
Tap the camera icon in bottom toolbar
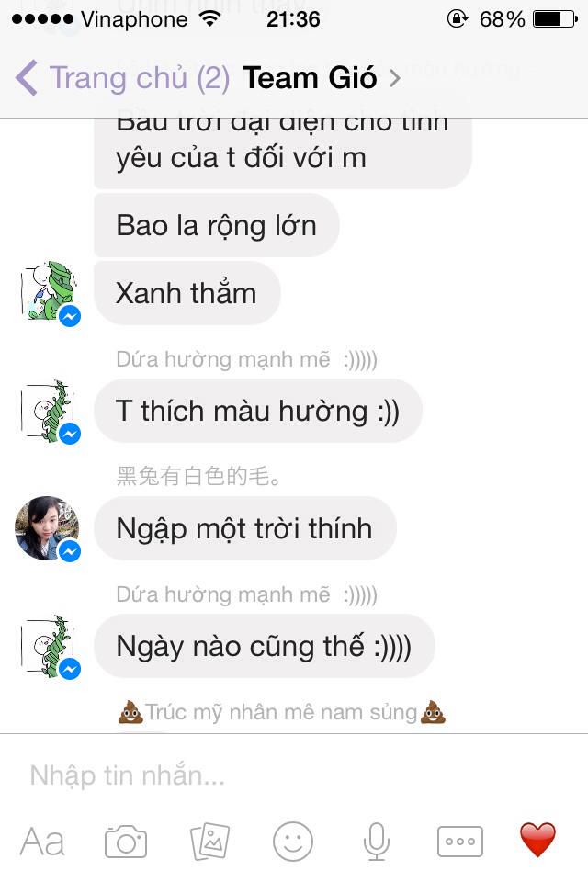pos(126,842)
